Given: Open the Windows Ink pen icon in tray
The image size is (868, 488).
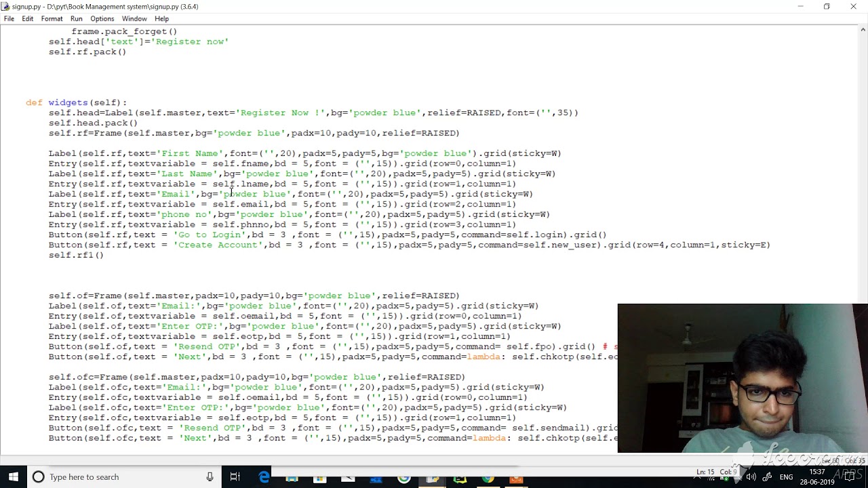Looking at the screenshot, I should tap(768, 476).
